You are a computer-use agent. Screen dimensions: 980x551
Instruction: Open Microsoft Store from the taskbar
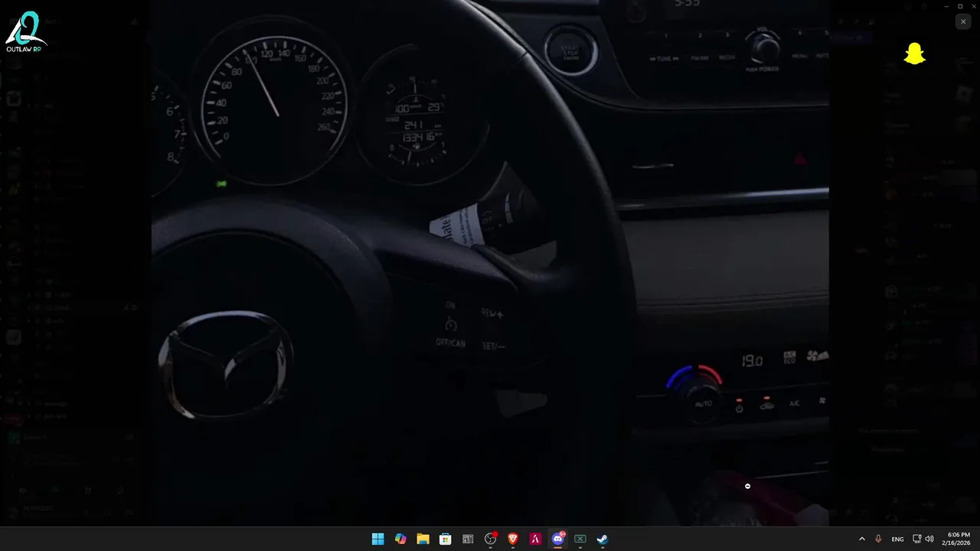click(445, 539)
